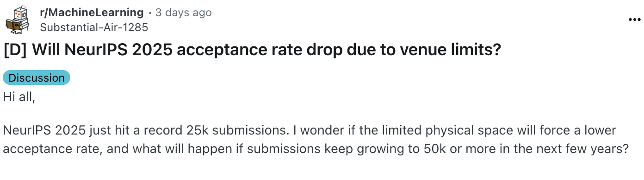The height and width of the screenshot is (180, 644).
Task: Open the Substantial-Air-1285 user profile
Action: pos(94,27)
